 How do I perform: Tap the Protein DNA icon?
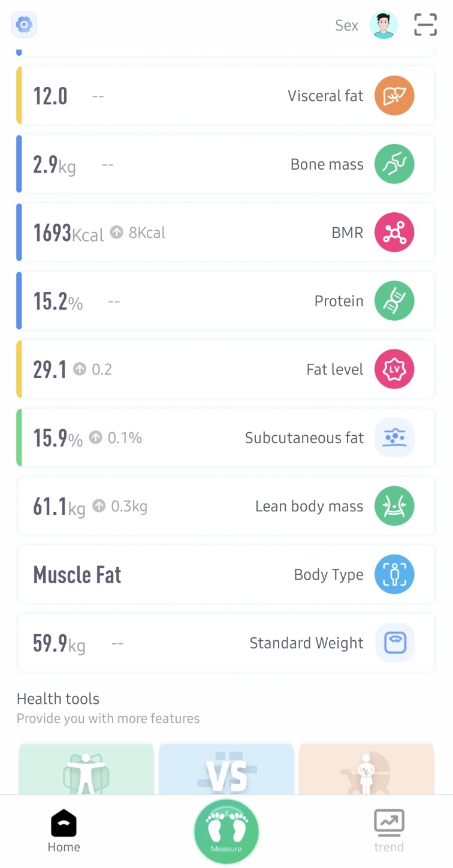(394, 301)
